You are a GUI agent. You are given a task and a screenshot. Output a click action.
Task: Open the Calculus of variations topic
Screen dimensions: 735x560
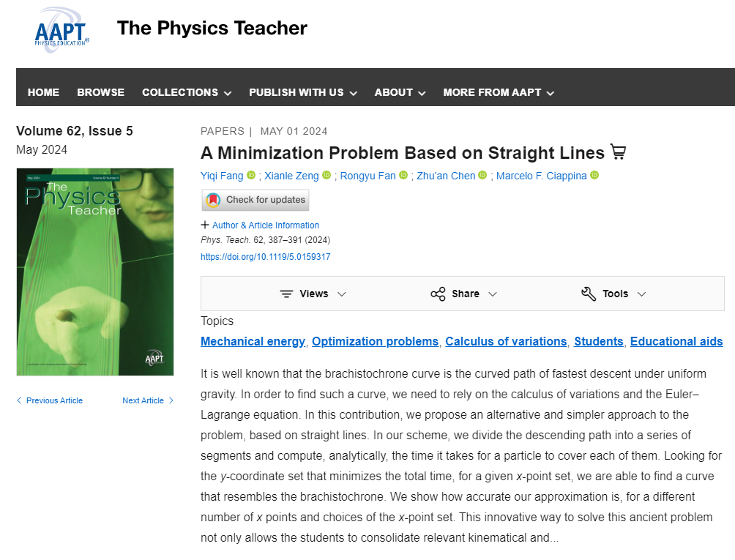[x=506, y=341]
